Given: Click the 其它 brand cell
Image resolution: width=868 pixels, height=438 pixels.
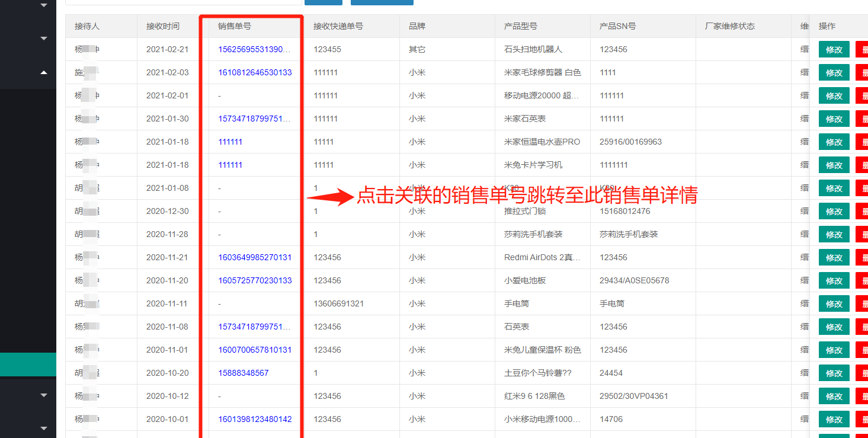Looking at the screenshot, I should click(417, 49).
